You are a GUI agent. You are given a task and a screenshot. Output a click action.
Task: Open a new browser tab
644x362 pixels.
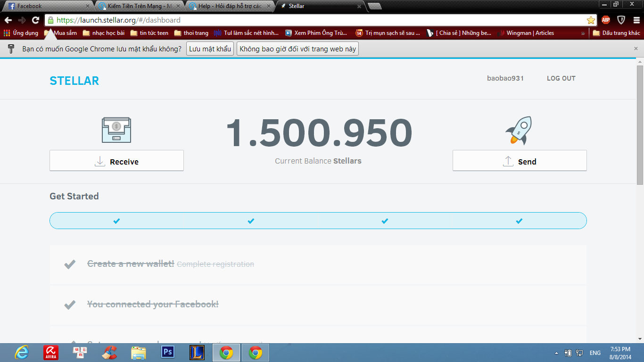point(375,7)
